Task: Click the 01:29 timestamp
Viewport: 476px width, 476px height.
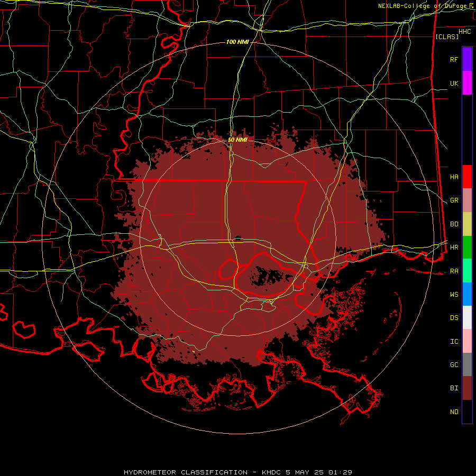Action: point(341,472)
